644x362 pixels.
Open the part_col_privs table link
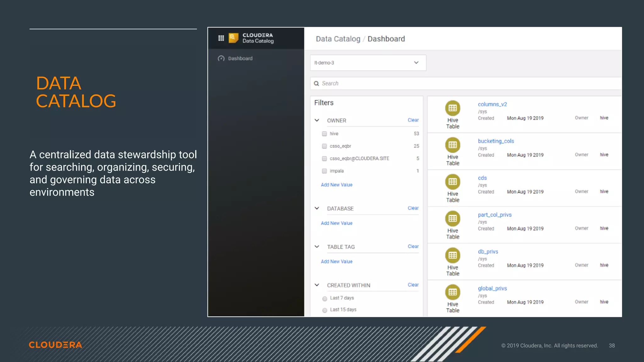495,215
